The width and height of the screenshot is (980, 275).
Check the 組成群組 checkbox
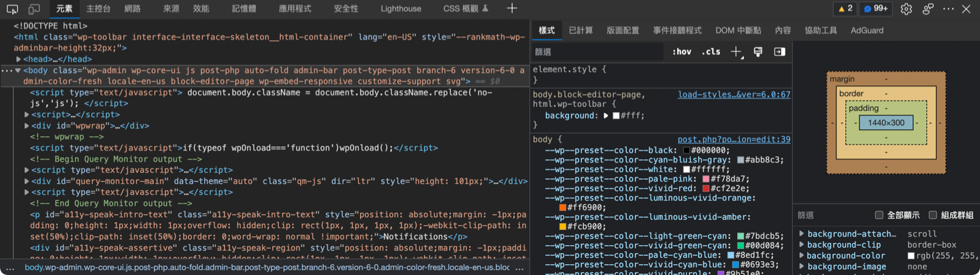(x=933, y=215)
